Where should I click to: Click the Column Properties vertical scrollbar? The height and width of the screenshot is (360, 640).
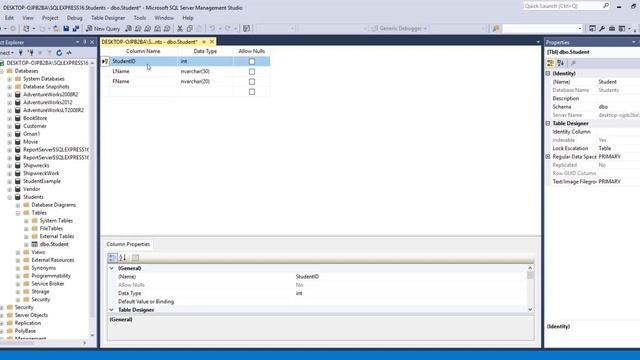[x=530, y=289]
